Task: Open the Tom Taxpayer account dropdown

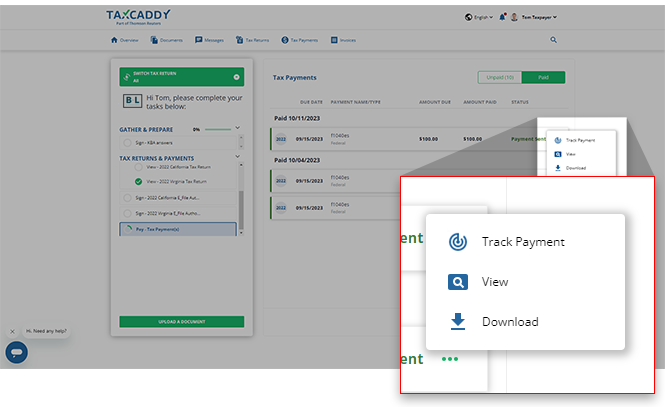Action: [x=539, y=17]
